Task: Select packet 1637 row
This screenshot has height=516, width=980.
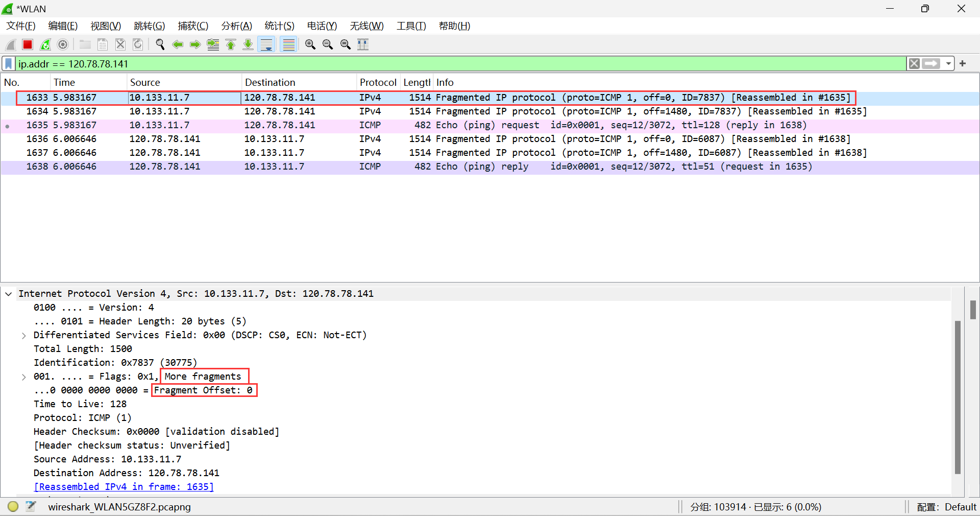Action: click(x=490, y=153)
